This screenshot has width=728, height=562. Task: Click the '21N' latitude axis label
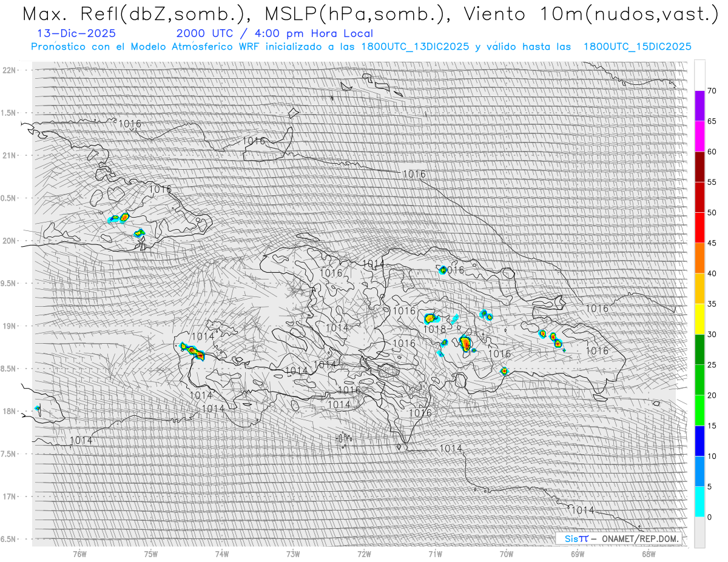10,155
